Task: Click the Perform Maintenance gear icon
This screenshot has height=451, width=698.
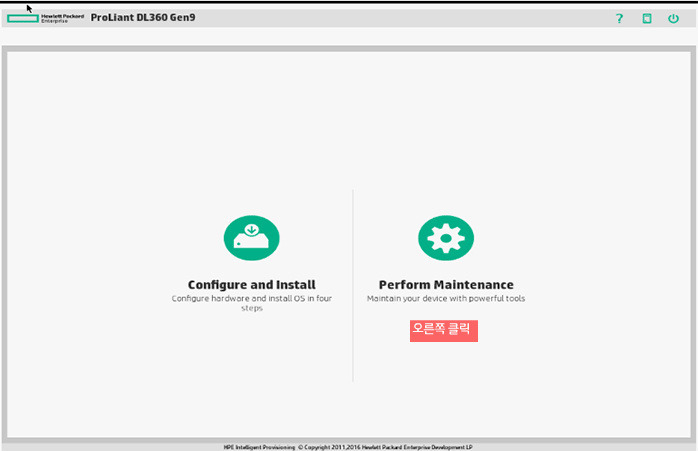Action: [x=446, y=238]
